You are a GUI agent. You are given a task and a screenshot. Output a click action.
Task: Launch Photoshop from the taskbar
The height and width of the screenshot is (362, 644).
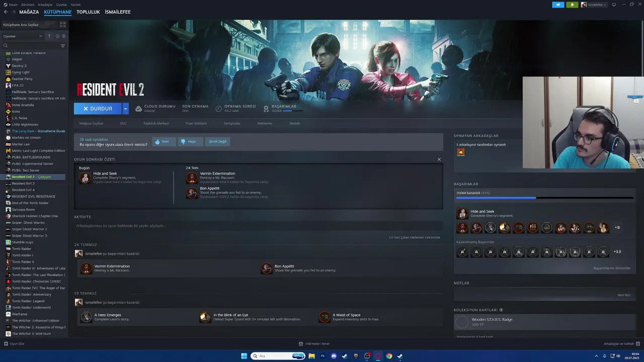pyautogui.click(x=323, y=356)
